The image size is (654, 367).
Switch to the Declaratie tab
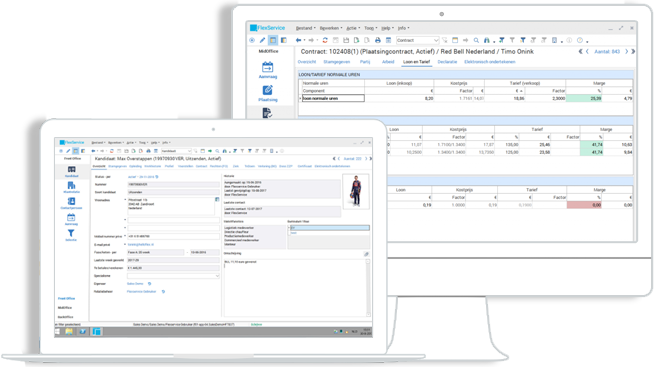447,62
